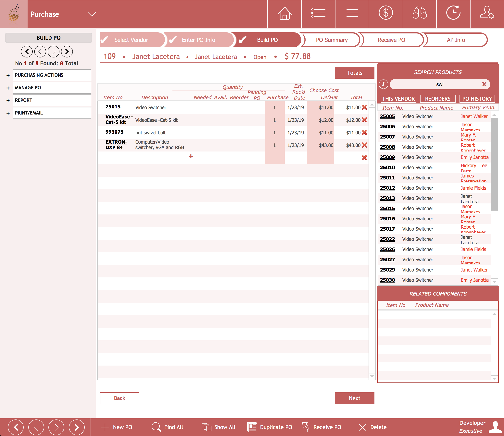Image resolution: width=504 pixels, height=436 pixels.
Task: Jump to last record in footer
Action: click(x=77, y=427)
